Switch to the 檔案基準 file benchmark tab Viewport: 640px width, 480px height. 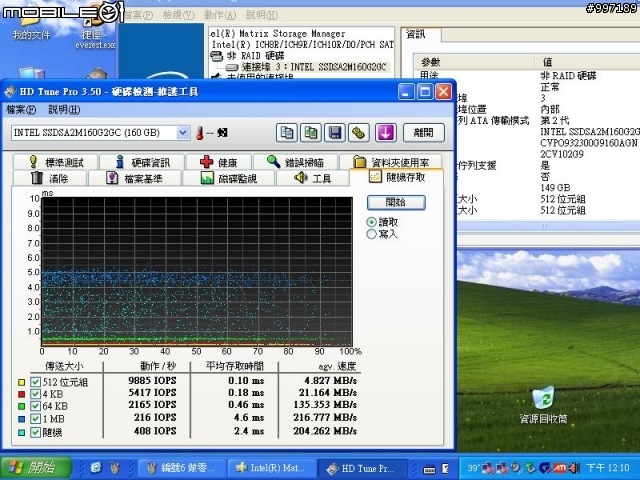click(x=135, y=178)
